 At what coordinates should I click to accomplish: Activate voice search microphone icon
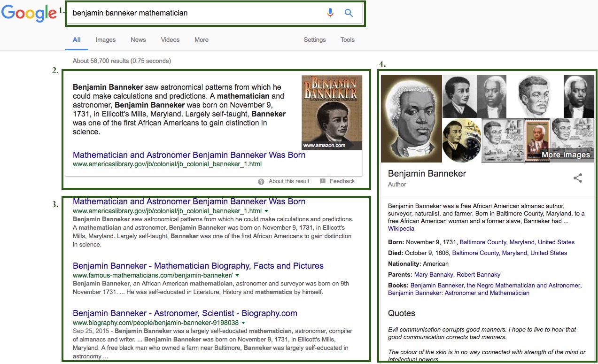pos(330,13)
